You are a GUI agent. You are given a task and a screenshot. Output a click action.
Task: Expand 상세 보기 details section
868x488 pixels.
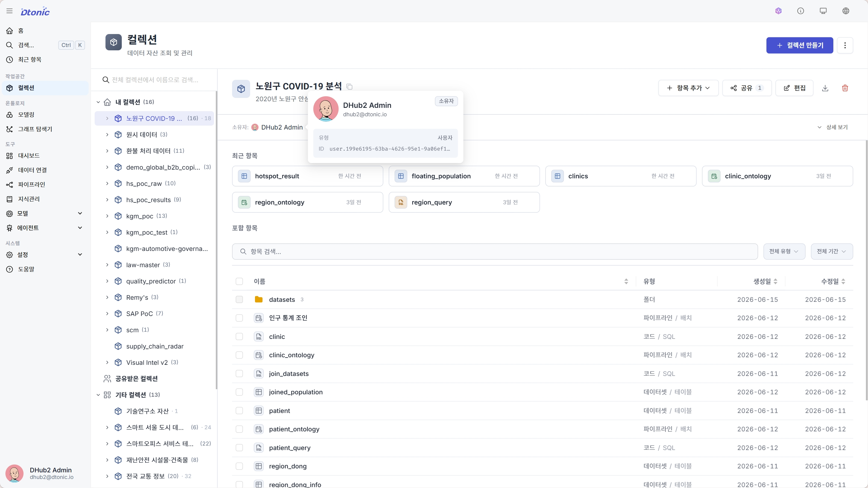pos(833,127)
